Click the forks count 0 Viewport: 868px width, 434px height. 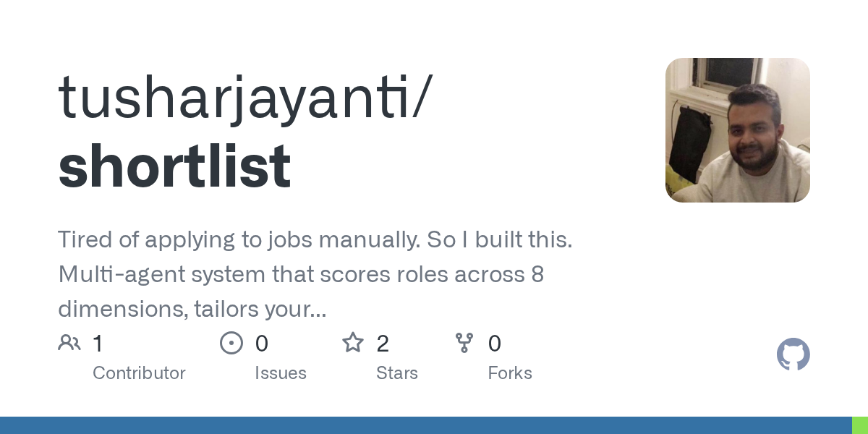coord(495,344)
